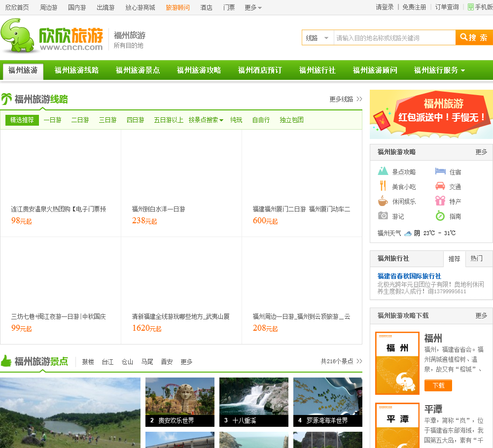This screenshot has width=493, height=448.
Task: Click the fork icon for 美食小吃
Action: click(383, 186)
